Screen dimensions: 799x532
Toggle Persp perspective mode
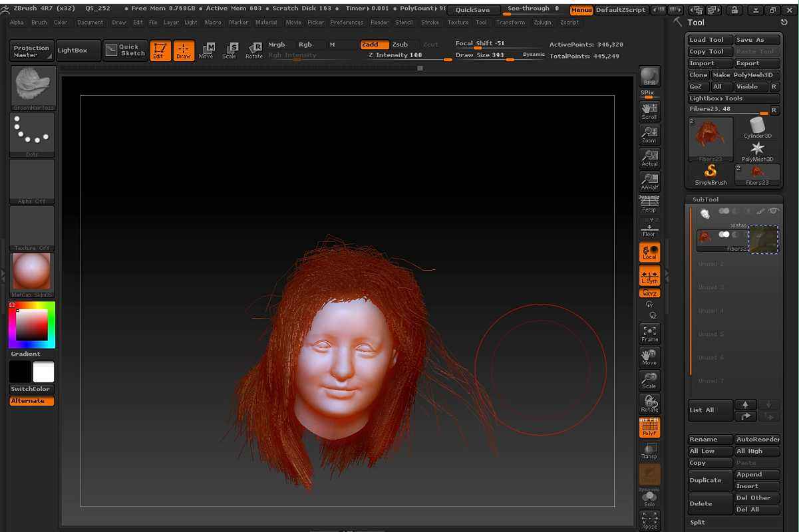tap(649, 205)
